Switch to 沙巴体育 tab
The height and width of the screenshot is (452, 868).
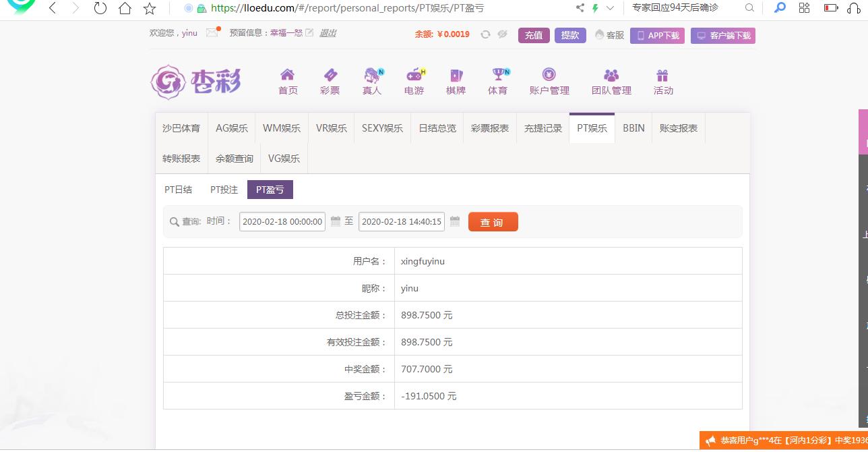click(181, 128)
